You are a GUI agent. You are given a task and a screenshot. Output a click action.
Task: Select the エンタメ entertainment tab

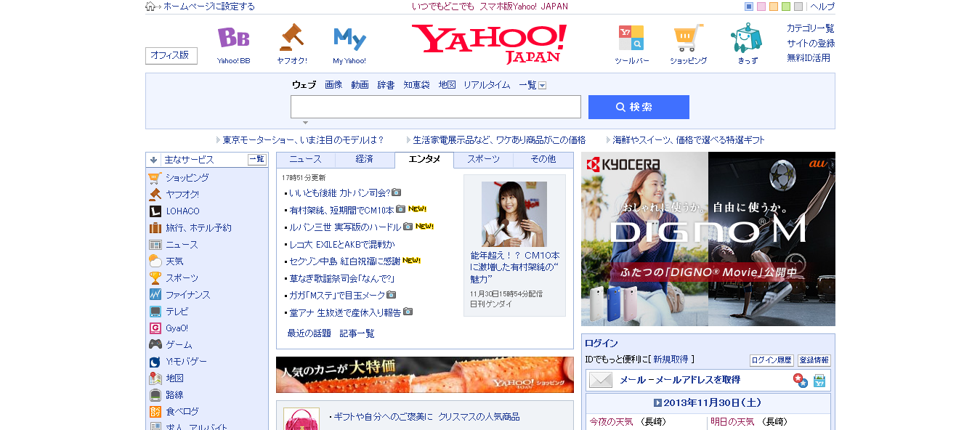pyautogui.click(x=424, y=160)
